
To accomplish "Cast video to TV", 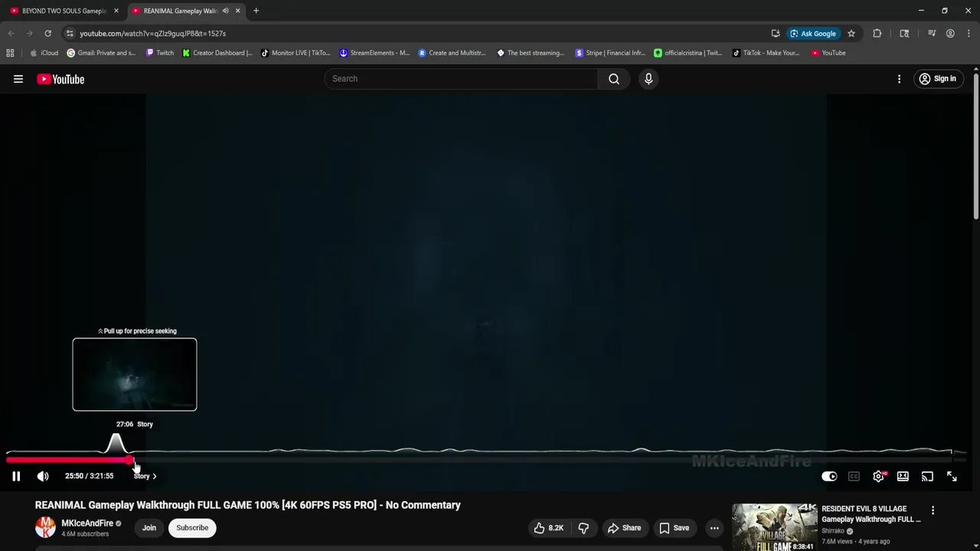I will point(927,476).
